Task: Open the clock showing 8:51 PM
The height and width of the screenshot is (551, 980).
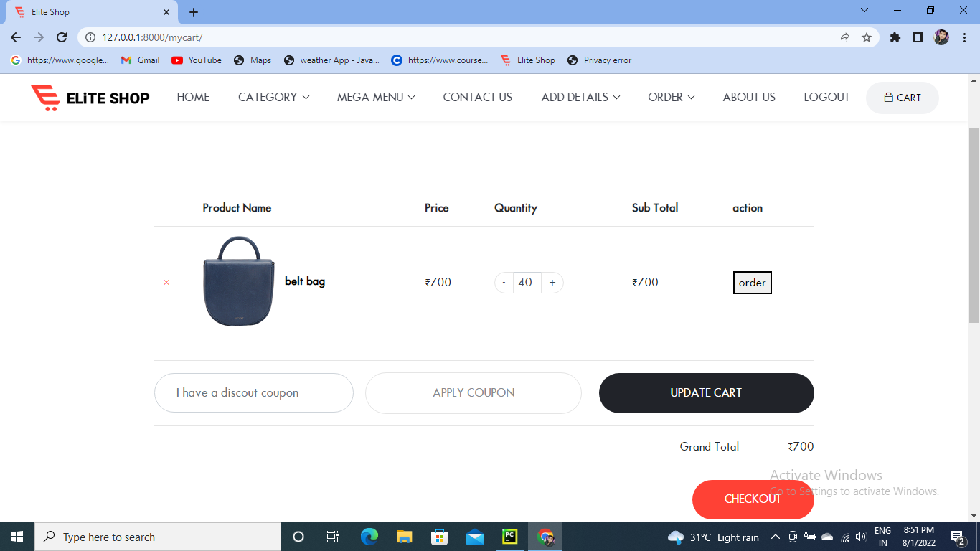Action: coord(919,537)
